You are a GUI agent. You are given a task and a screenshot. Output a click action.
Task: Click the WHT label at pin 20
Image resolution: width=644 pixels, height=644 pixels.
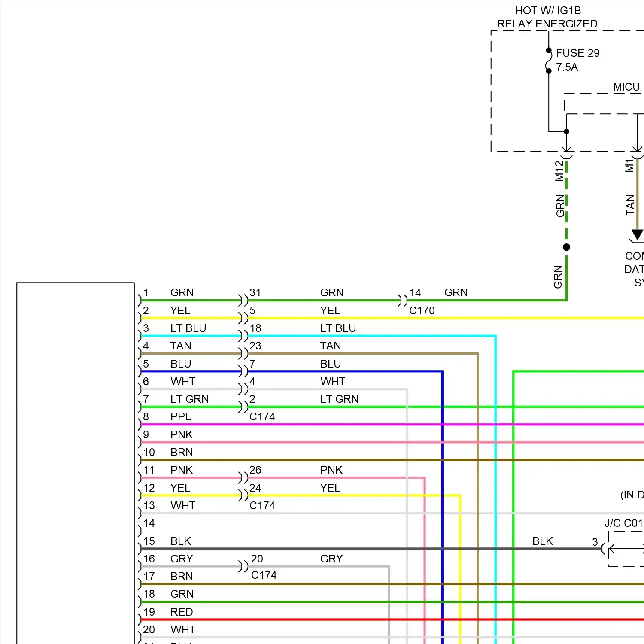click(183, 629)
